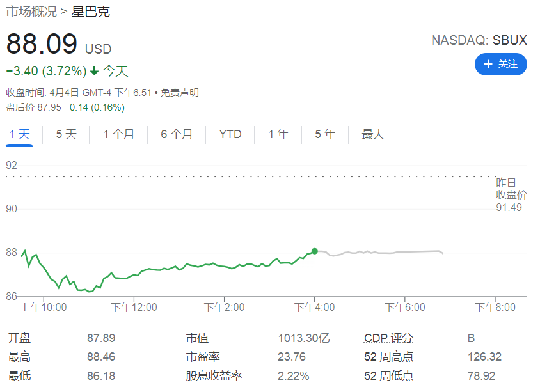Click the 昨日收盘价 91.49 label
540x392 pixels.
click(x=511, y=195)
